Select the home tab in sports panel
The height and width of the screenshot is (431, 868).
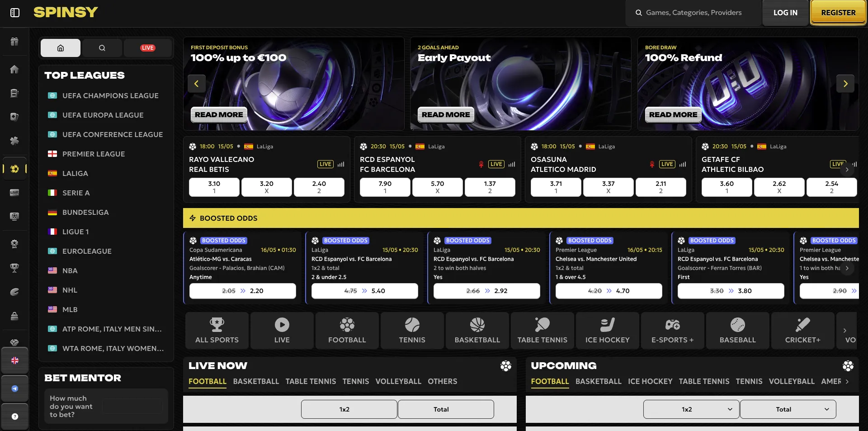[x=61, y=48]
